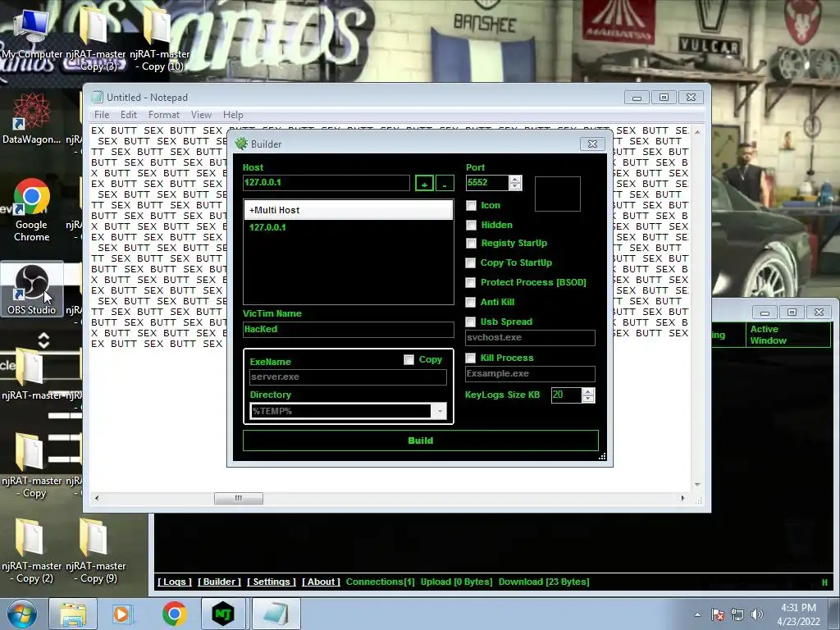Open Notepad Format menu
Image resolution: width=840 pixels, height=630 pixels.
pyautogui.click(x=164, y=115)
